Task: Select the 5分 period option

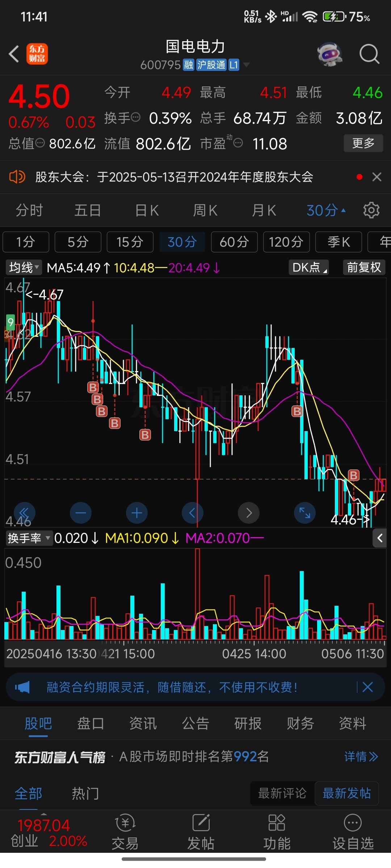Action: tap(78, 242)
